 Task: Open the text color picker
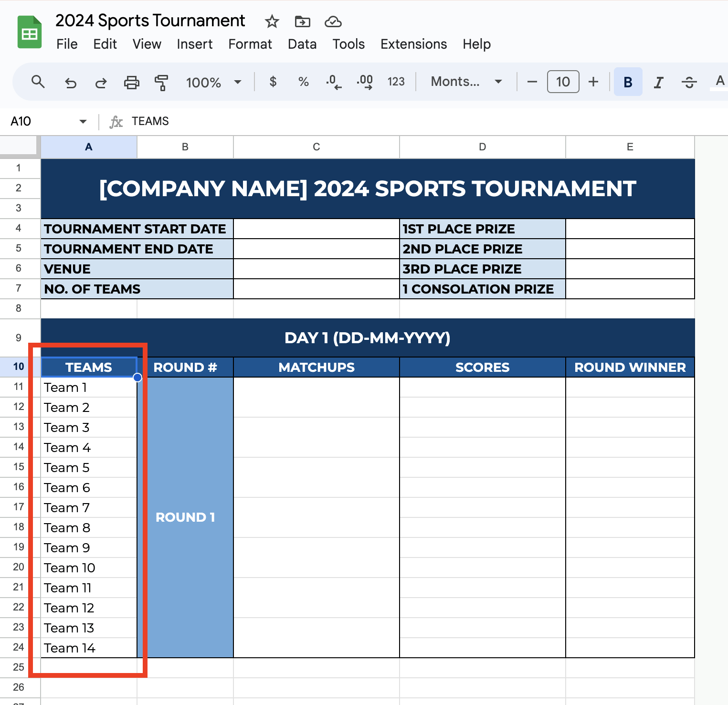pyautogui.click(x=719, y=82)
